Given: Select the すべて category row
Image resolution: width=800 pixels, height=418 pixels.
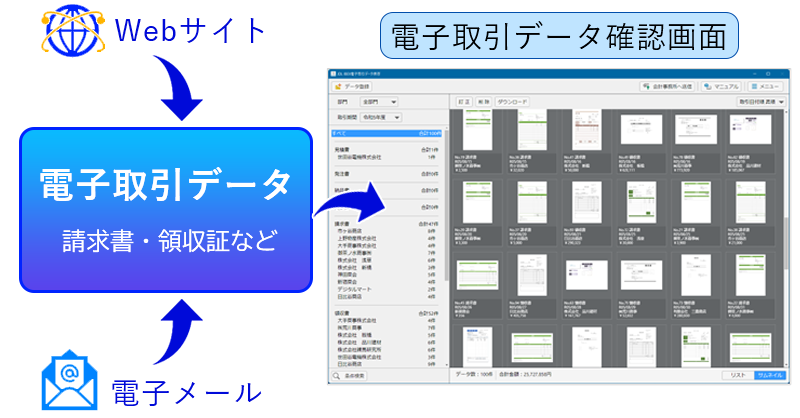Looking at the screenshot, I should [387, 134].
